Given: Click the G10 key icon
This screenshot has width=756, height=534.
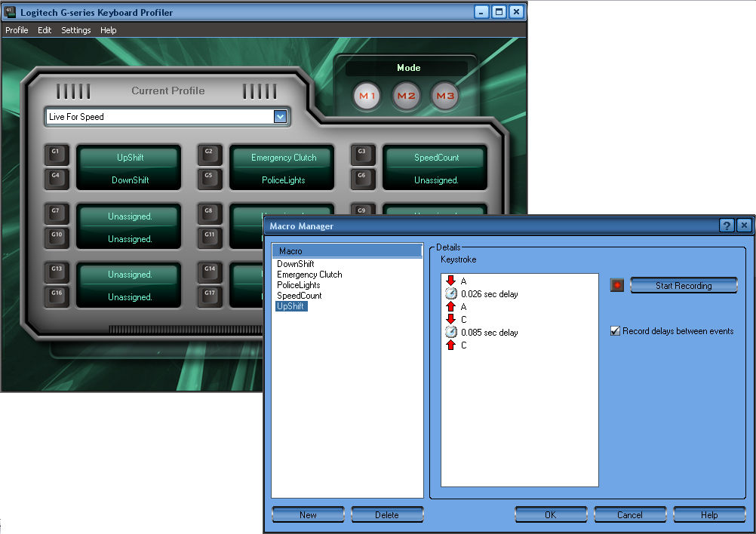Looking at the screenshot, I should (x=57, y=238).
